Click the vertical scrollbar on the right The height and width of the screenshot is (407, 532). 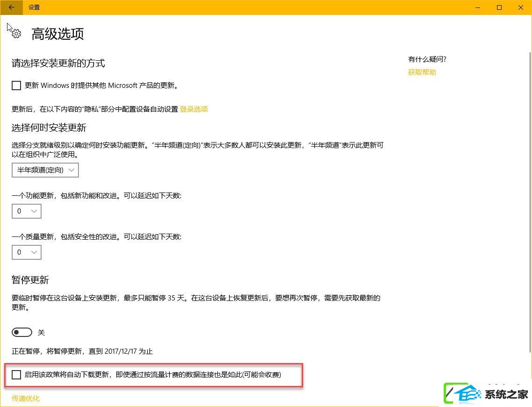[x=530, y=202]
